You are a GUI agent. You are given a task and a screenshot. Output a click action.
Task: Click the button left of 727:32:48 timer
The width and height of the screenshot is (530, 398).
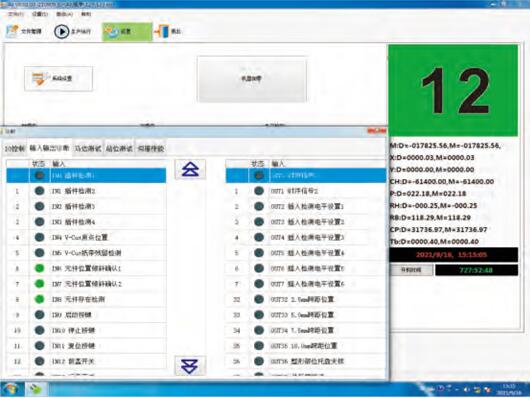[411, 270]
